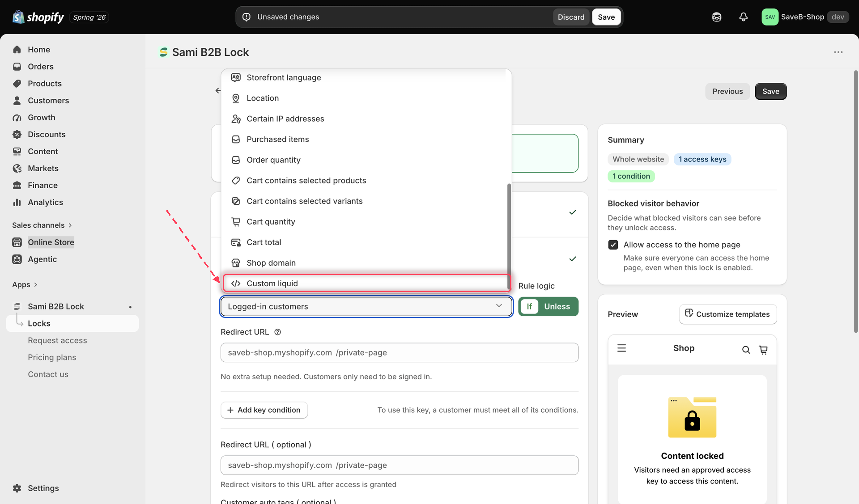Open Request access page
Viewport: 859px width, 504px height.
(57, 341)
